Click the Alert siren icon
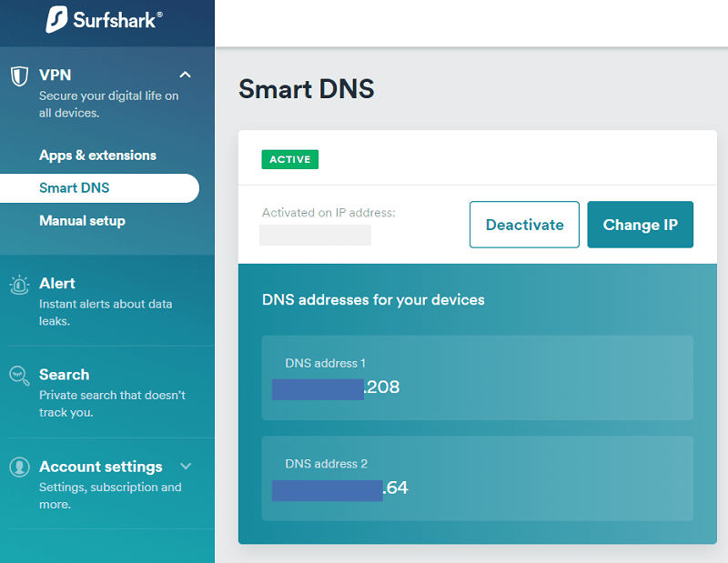The height and width of the screenshot is (563, 728). click(x=19, y=285)
